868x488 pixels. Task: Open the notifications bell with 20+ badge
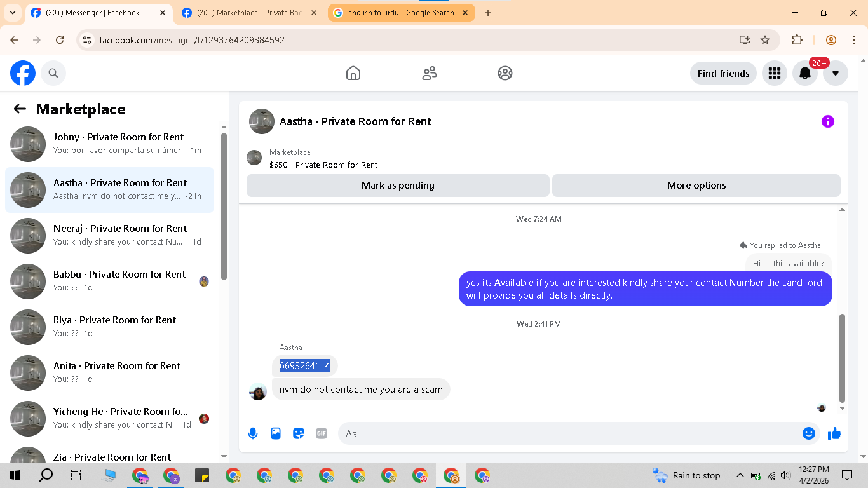[x=805, y=73]
